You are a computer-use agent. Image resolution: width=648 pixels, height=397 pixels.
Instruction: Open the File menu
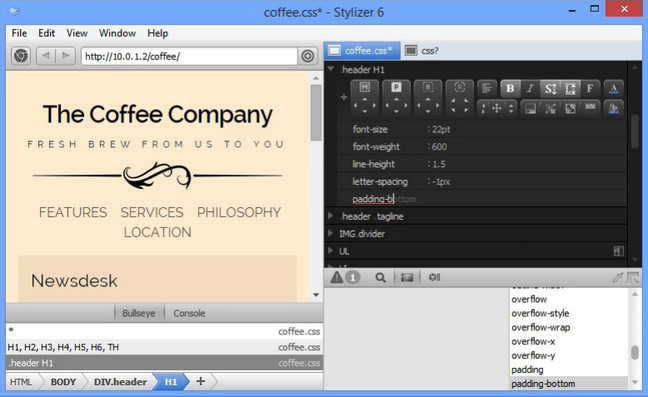pos(19,33)
